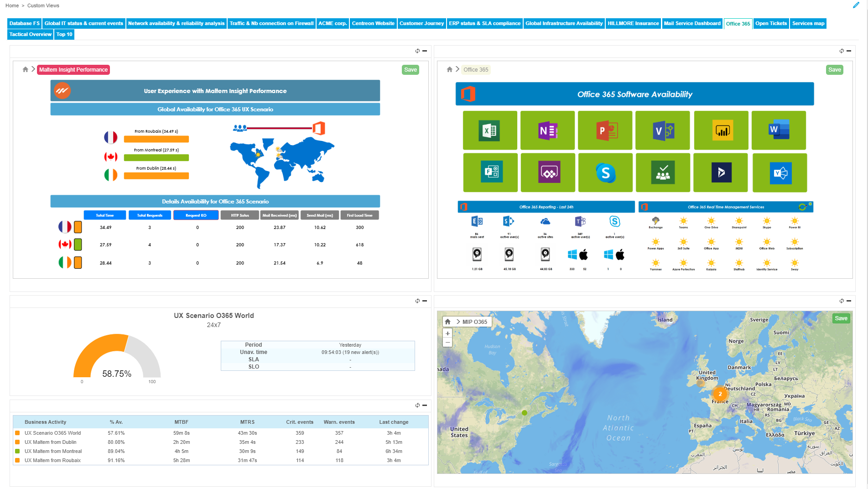Save the MIP O365 map view
868x489 pixels.
[841, 318]
